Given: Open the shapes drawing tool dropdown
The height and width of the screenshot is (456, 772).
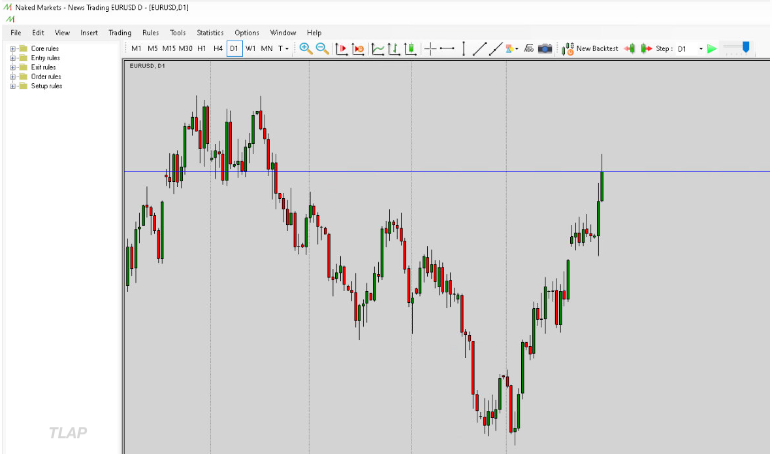Looking at the screenshot, I should tap(512, 49).
